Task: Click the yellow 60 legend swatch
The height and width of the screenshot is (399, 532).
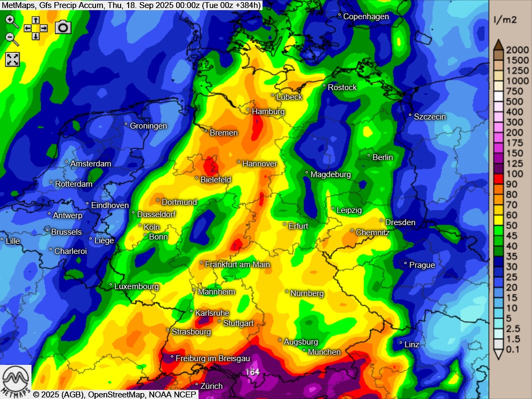Action: click(498, 215)
